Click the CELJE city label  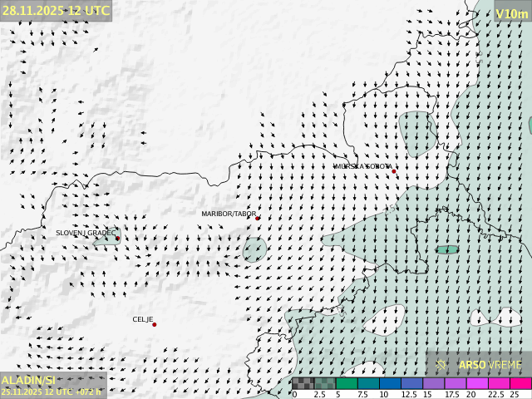pos(143,319)
